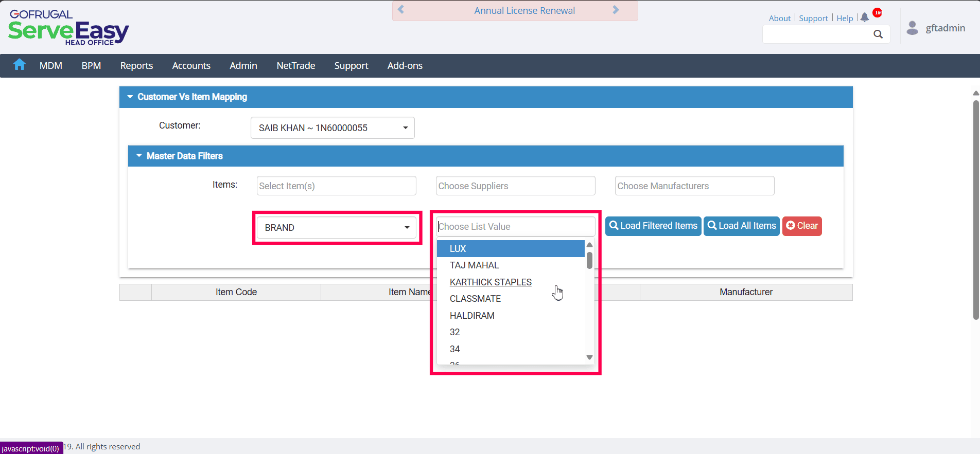This screenshot has height=454, width=980.
Task: Collapse the Customer Vs Item Mapping panel
Action: pyautogui.click(x=486, y=97)
